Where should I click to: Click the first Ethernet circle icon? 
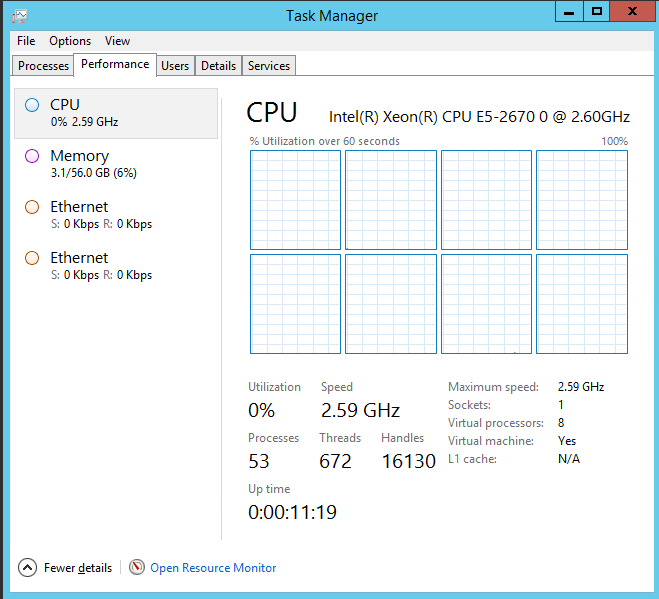[32, 207]
